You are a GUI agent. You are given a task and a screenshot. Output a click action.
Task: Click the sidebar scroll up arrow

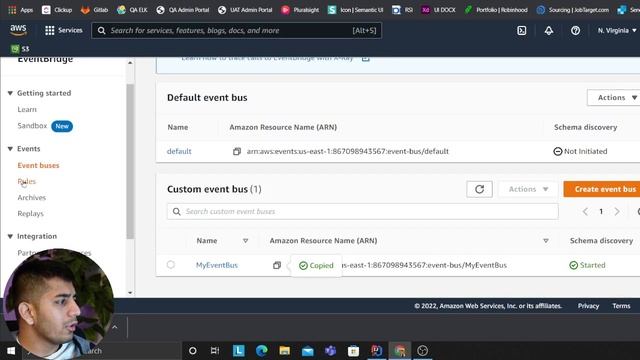(130, 63)
